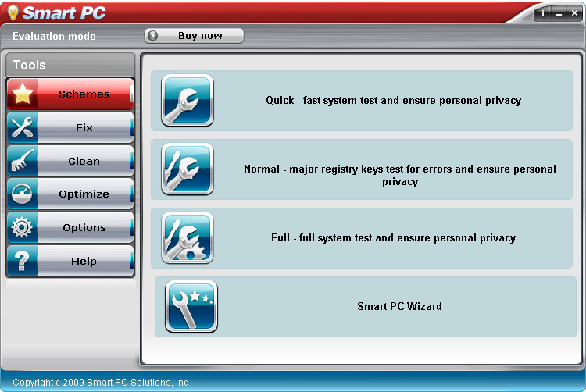Go to the Options section
The width and height of the screenshot is (586, 392).
click(70, 227)
